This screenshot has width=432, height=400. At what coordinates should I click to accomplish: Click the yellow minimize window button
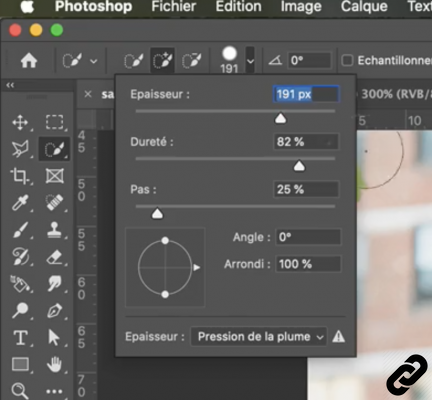click(36, 30)
